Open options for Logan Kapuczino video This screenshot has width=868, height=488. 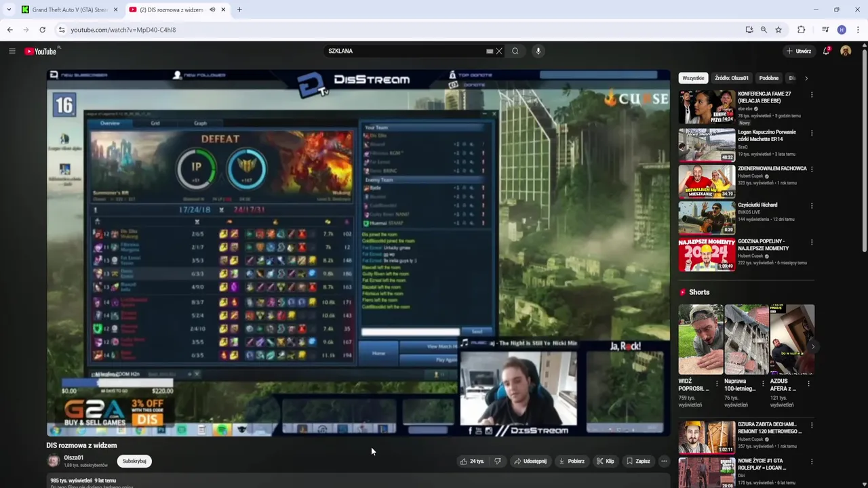(812, 132)
